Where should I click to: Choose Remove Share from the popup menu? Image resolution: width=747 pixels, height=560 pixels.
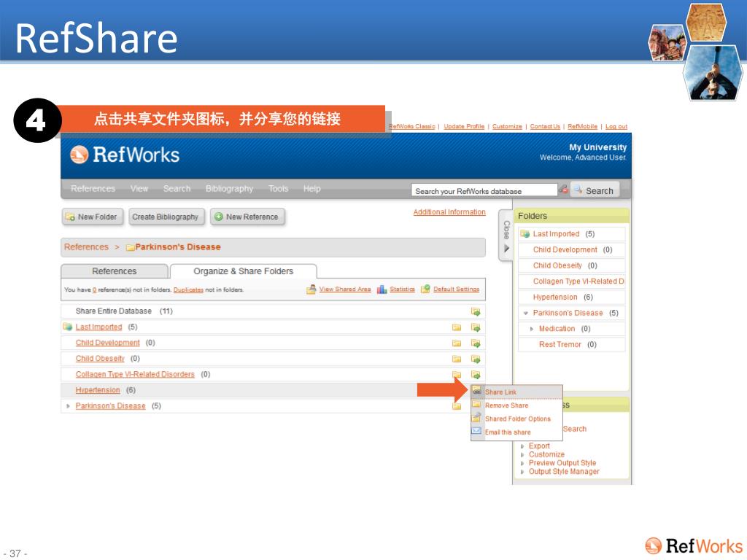(x=506, y=405)
